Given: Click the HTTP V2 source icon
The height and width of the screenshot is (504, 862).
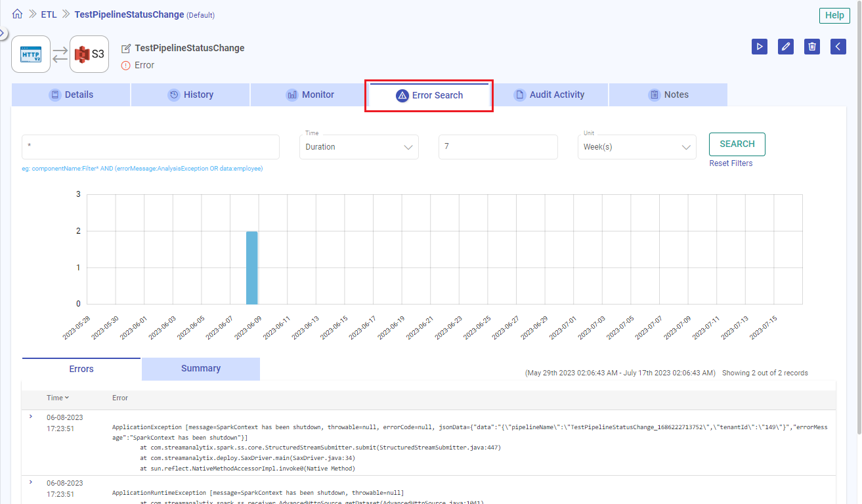Looking at the screenshot, I should pos(31,54).
